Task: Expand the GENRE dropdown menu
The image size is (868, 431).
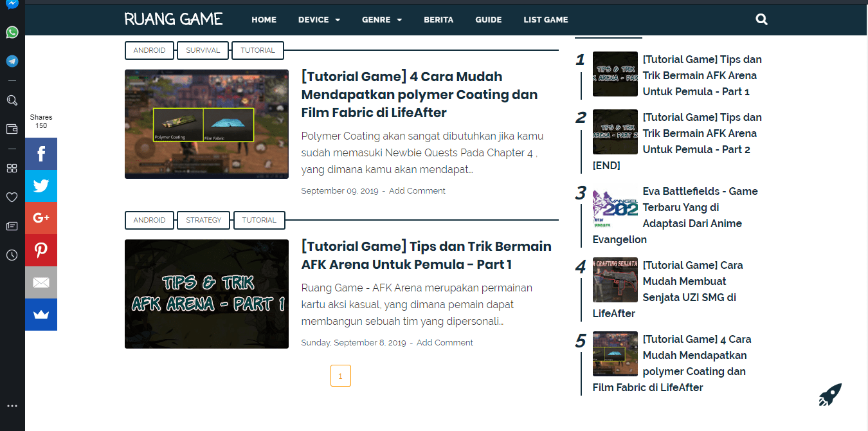Action: tap(382, 19)
